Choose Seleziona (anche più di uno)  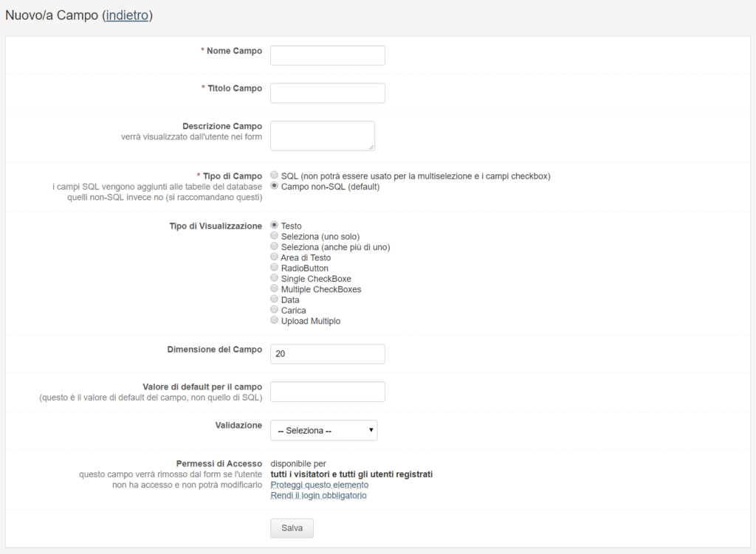[275, 246]
